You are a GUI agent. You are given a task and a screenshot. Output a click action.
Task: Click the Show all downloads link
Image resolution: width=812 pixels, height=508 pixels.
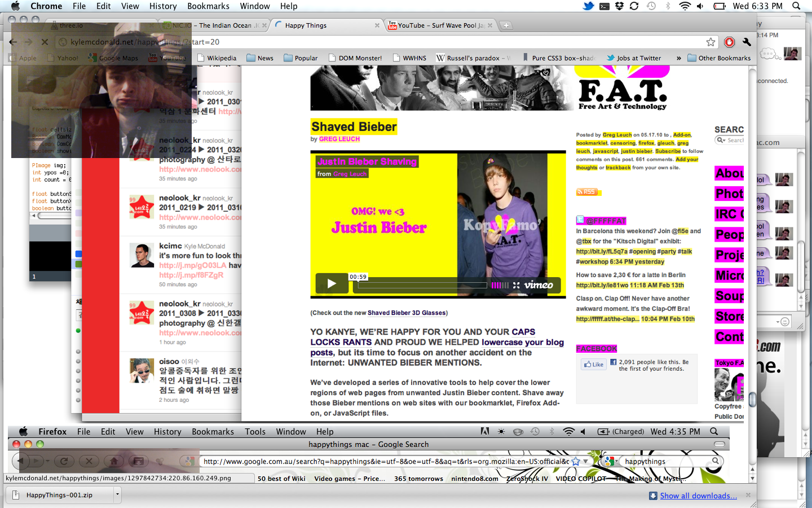698,496
